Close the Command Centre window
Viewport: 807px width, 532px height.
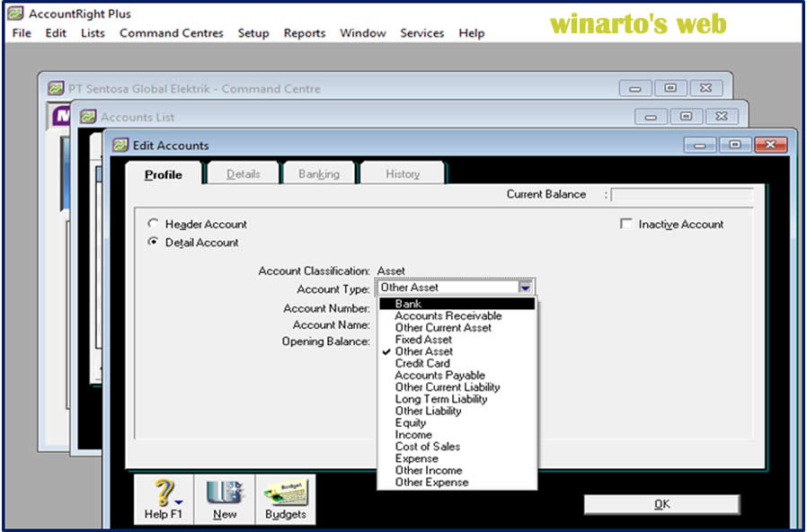tap(705, 88)
